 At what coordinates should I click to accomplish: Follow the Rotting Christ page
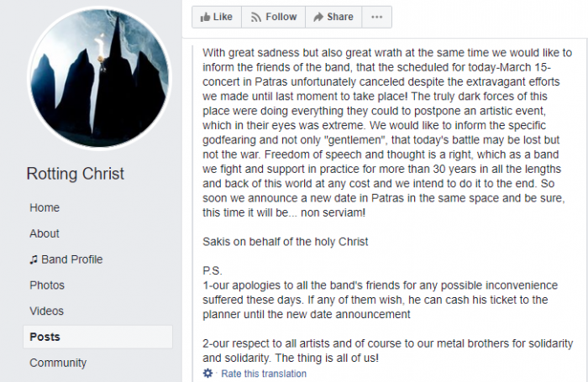(273, 17)
